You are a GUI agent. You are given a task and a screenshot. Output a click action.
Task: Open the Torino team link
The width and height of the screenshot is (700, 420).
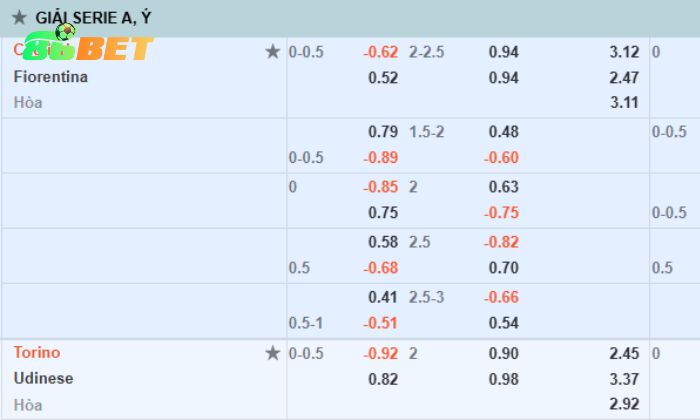point(37,353)
